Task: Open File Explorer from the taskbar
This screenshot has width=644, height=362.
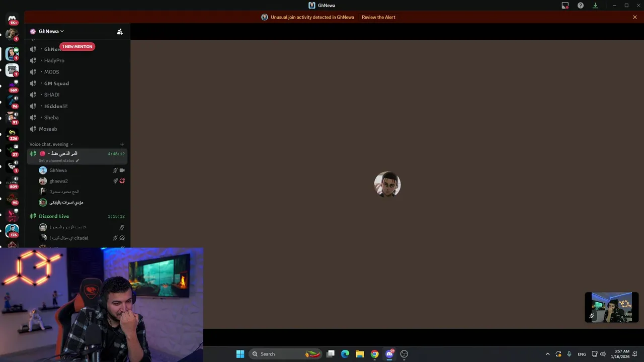Action: click(360, 354)
